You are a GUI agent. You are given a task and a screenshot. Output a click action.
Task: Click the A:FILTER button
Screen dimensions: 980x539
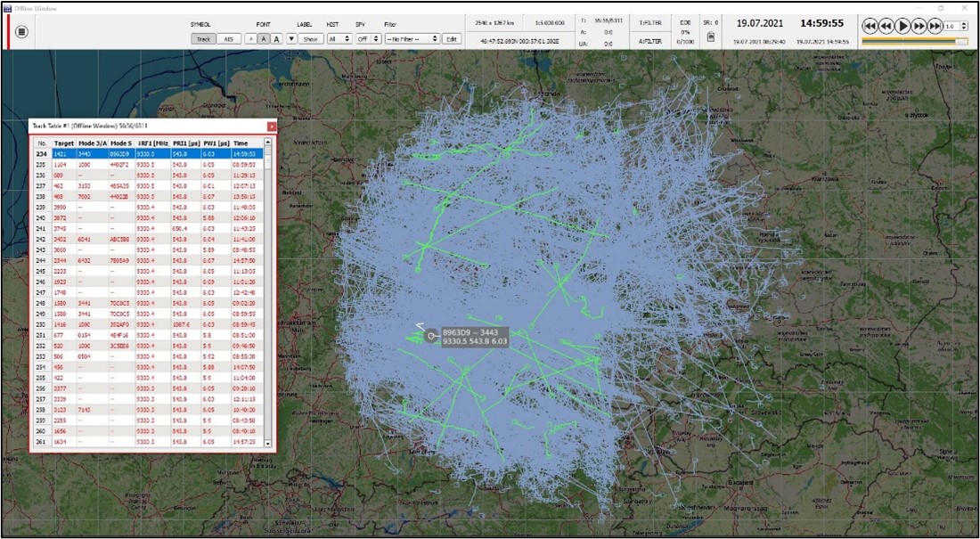pos(650,41)
